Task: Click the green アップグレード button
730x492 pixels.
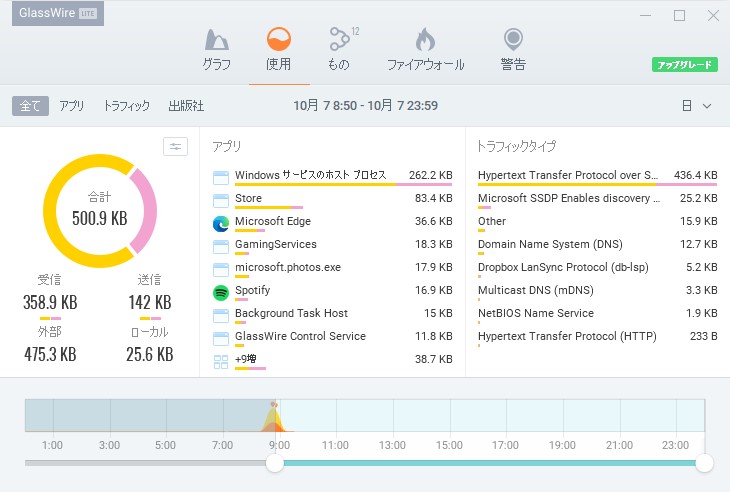Action: (x=684, y=65)
